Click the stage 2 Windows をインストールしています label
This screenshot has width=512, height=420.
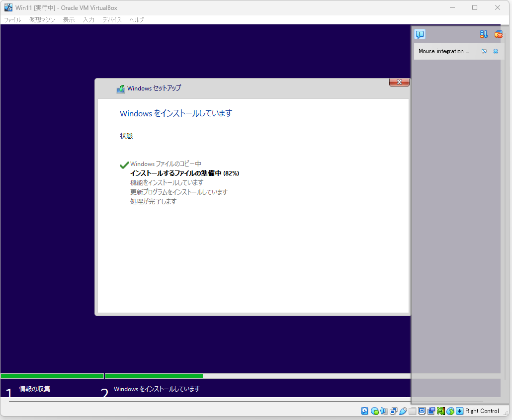pyautogui.click(x=157, y=389)
